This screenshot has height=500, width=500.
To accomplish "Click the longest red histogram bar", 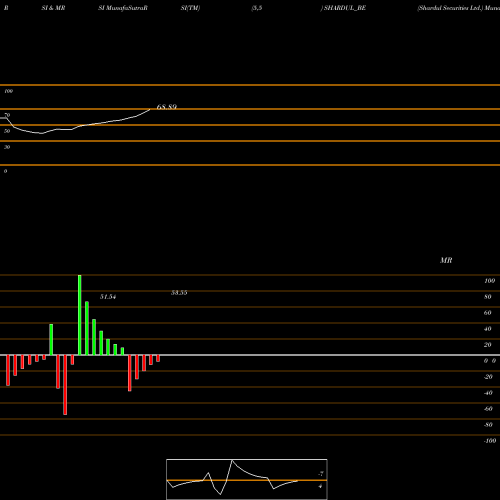I will click(65, 385).
